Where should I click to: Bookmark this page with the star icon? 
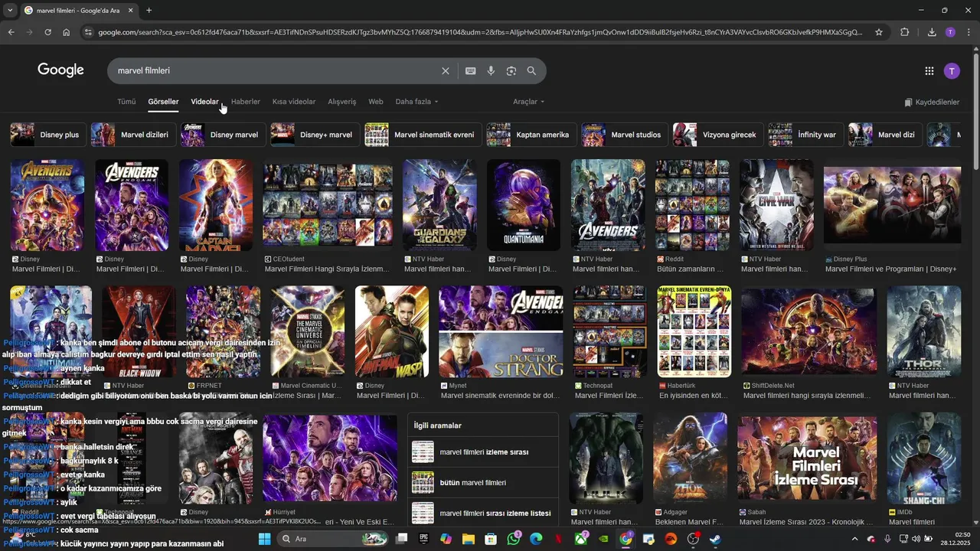click(879, 32)
